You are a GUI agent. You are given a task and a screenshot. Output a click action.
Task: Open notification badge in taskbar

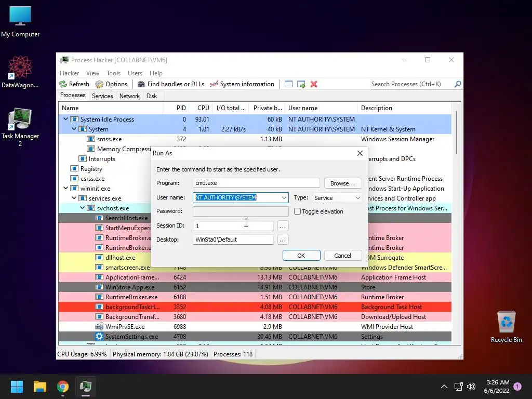pos(517,387)
